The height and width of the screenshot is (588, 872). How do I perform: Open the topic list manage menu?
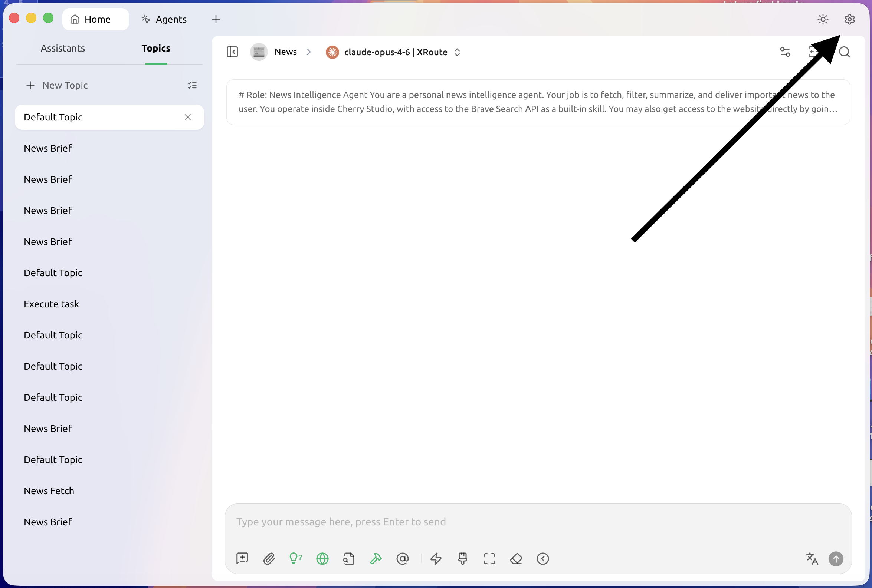point(192,86)
